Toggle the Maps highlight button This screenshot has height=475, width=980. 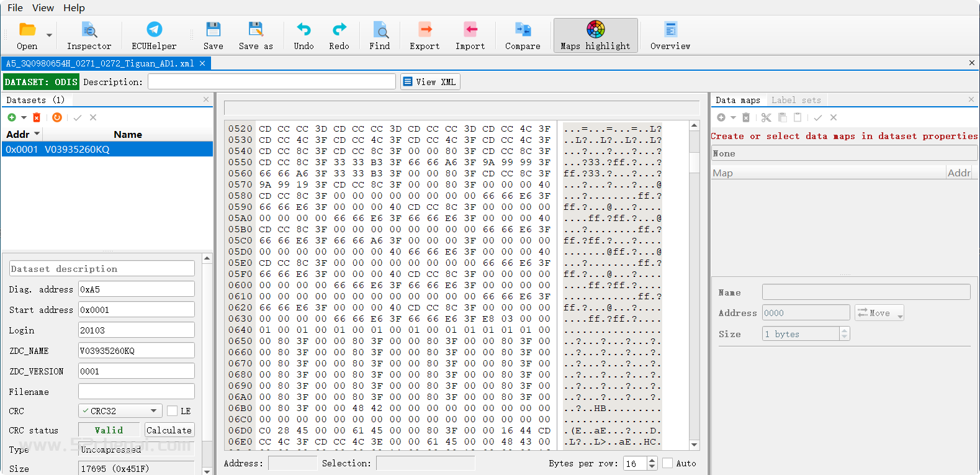(595, 35)
